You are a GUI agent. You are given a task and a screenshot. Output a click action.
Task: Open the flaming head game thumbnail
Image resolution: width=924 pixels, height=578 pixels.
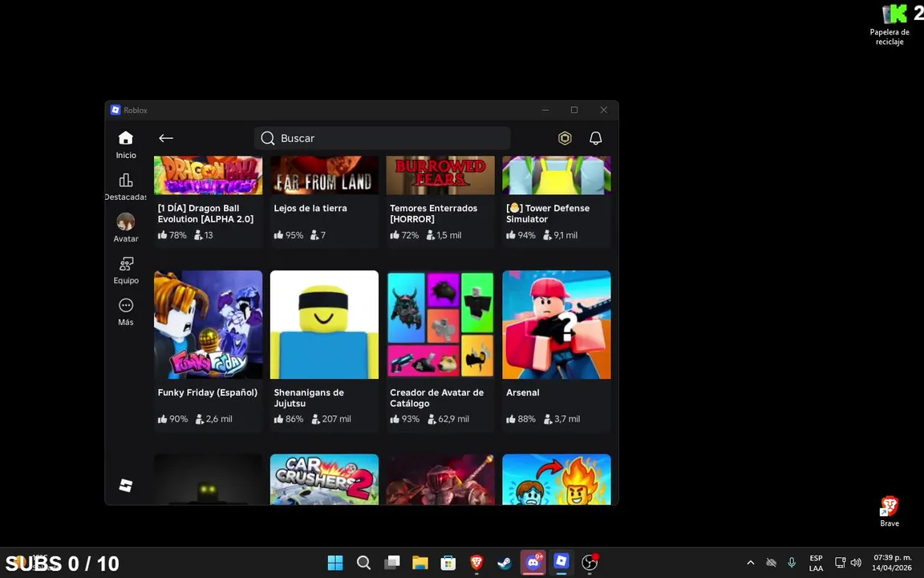pos(557,479)
